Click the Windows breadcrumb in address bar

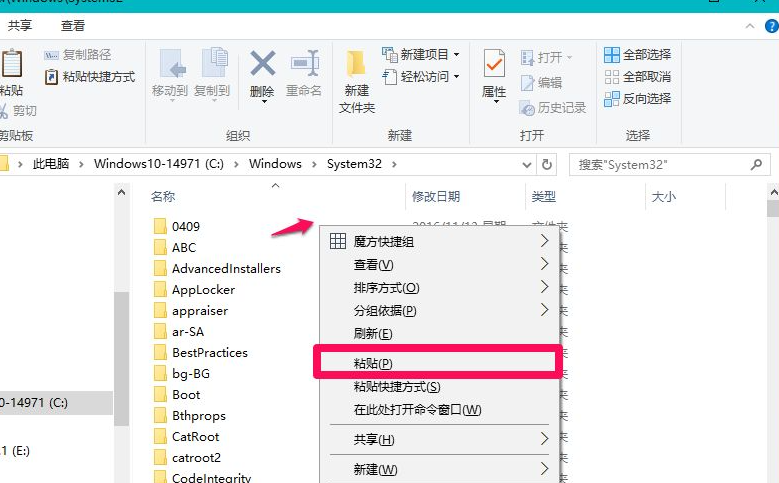[275, 164]
